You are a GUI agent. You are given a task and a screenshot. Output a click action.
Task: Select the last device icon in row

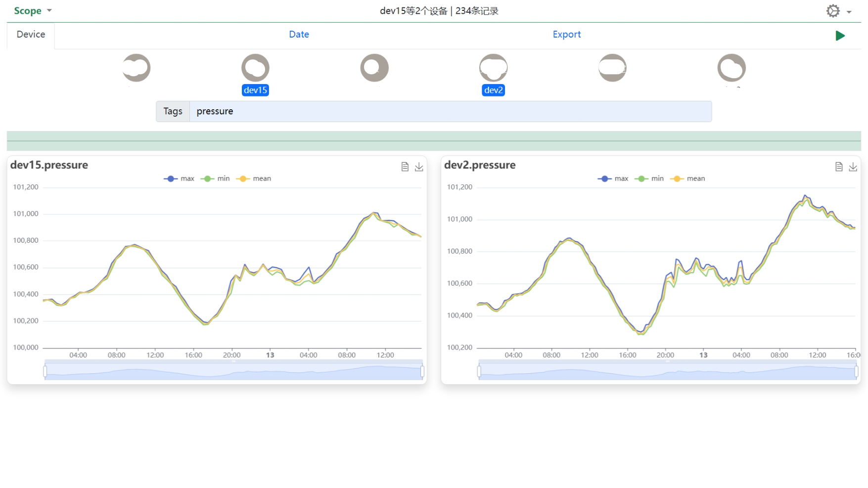(731, 68)
